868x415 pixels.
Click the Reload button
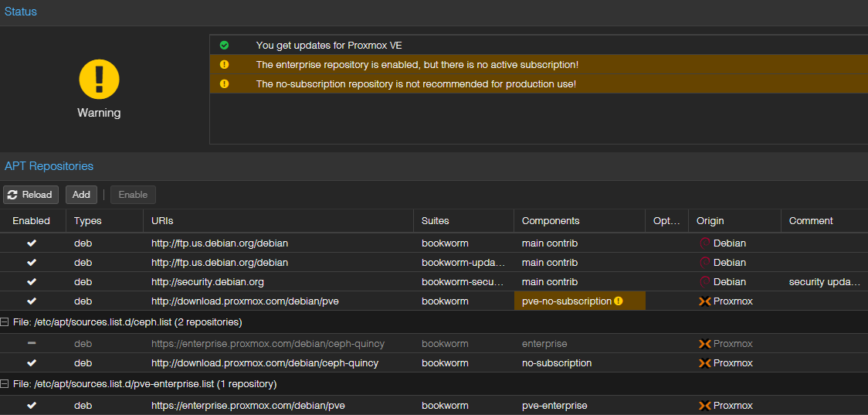30,195
